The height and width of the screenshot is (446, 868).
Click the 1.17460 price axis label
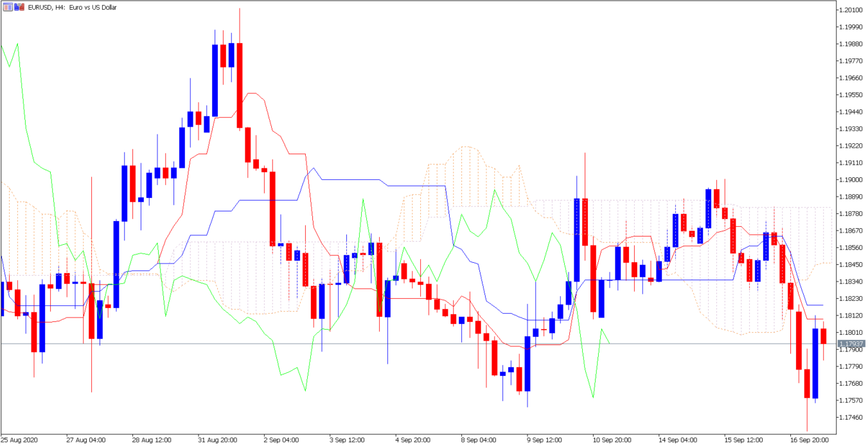pos(851,417)
